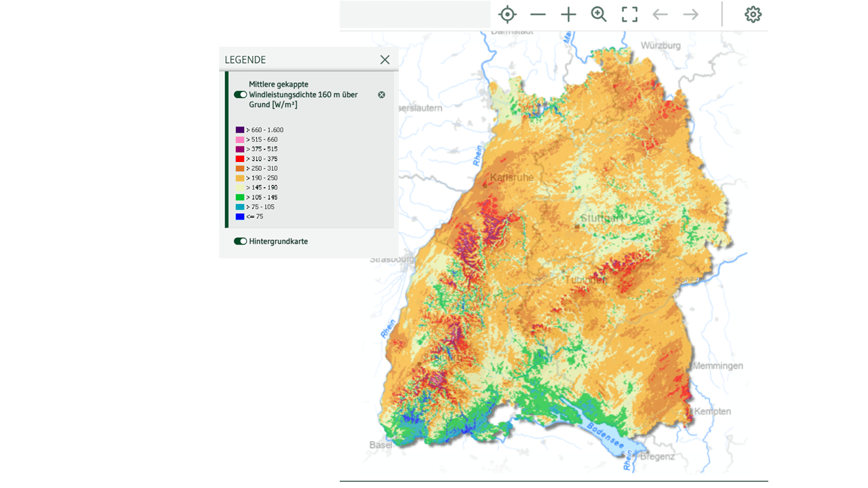Go back to previous map extent
Screen dimensions: 868x488
(660, 14)
